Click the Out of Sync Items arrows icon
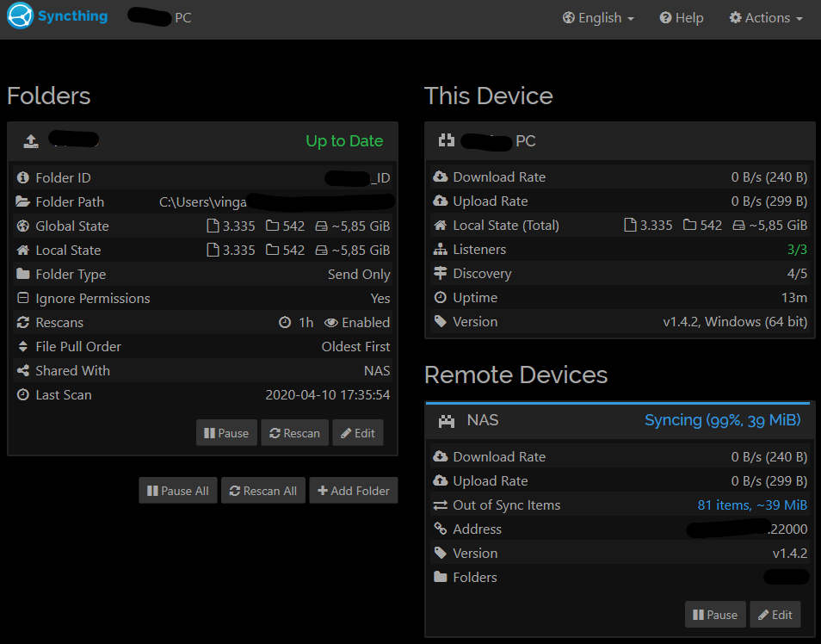This screenshot has height=644, width=821. point(441,505)
